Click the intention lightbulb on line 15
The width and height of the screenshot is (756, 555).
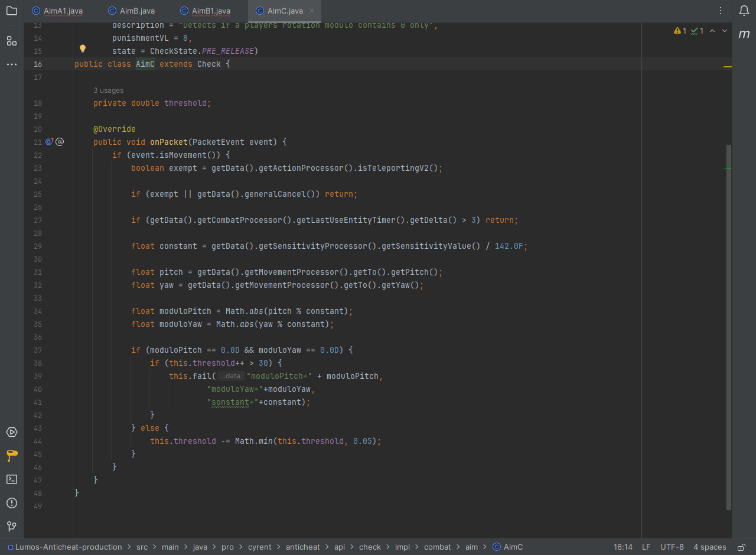(83, 49)
